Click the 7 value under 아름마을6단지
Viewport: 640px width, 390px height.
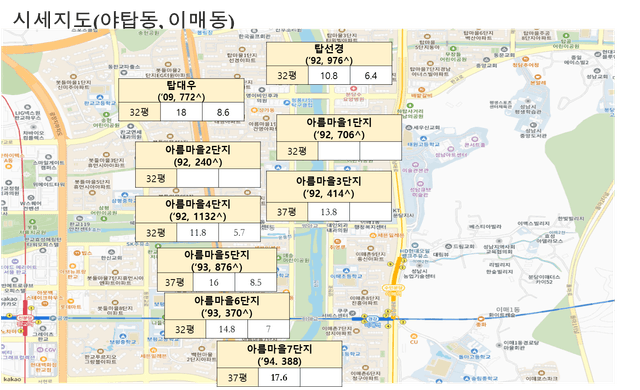[269, 329]
